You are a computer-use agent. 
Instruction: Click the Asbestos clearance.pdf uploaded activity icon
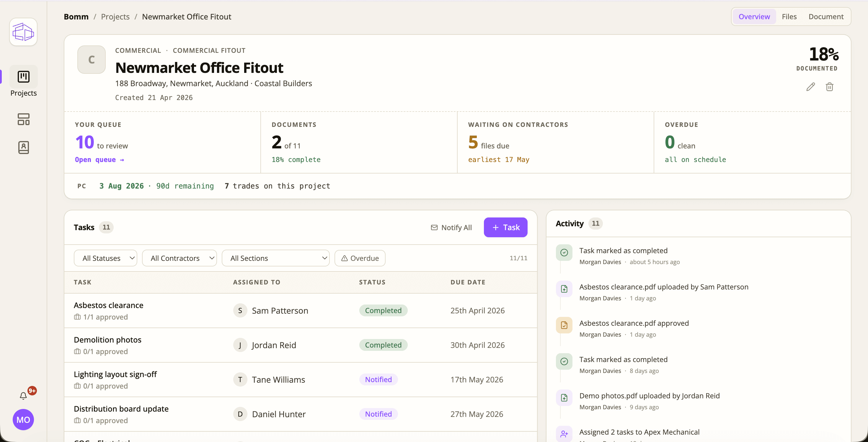564,289
